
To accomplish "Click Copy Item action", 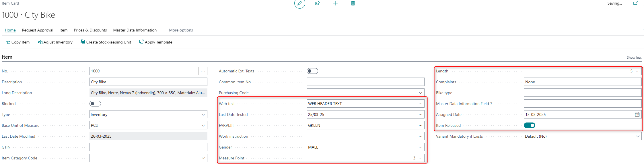I will point(17,42).
